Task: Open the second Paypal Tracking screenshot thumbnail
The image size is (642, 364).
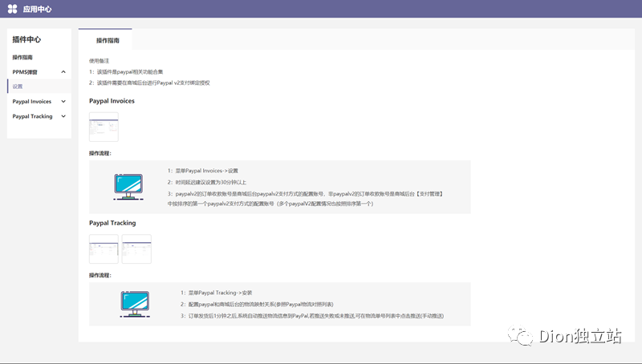Action: (x=136, y=249)
